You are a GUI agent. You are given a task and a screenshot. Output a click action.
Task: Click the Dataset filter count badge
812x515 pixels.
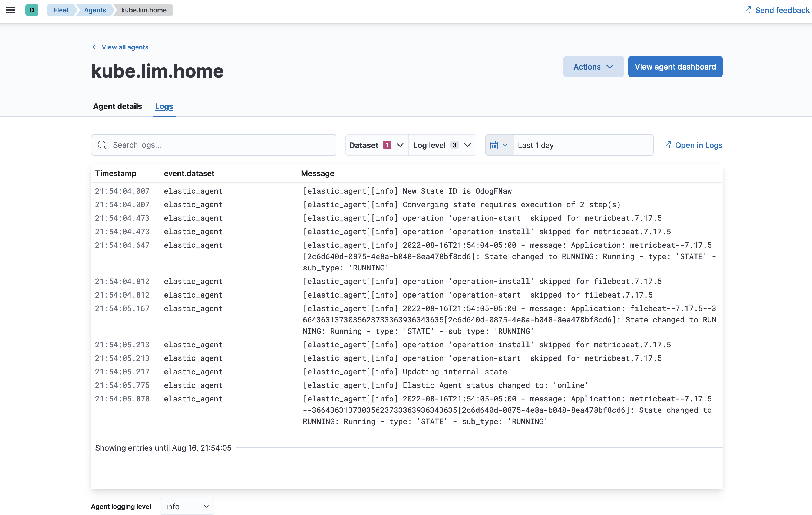tap(387, 145)
